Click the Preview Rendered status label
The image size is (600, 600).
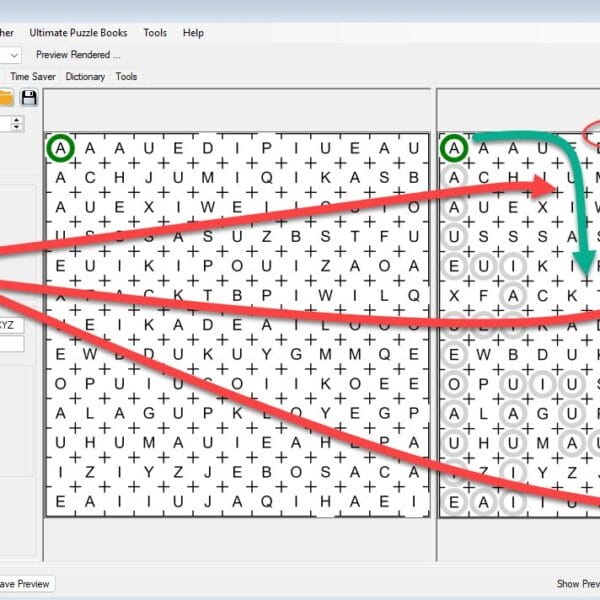pyautogui.click(x=78, y=55)
